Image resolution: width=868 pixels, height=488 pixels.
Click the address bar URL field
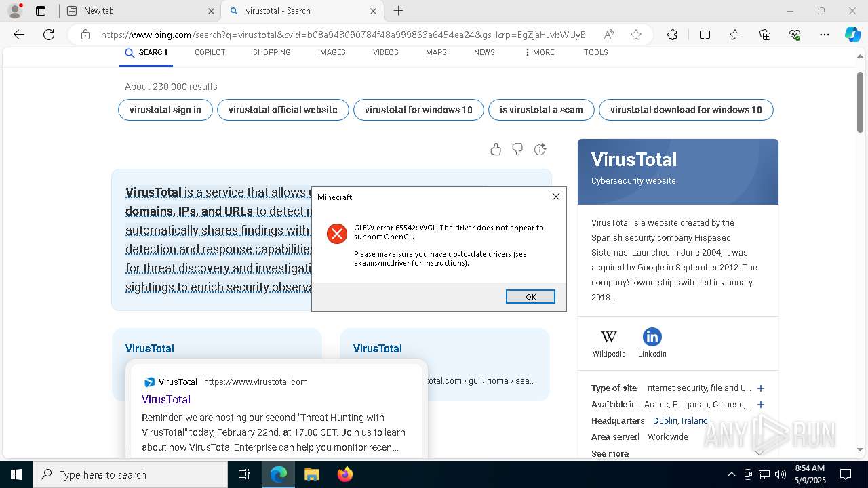[346, 35]
